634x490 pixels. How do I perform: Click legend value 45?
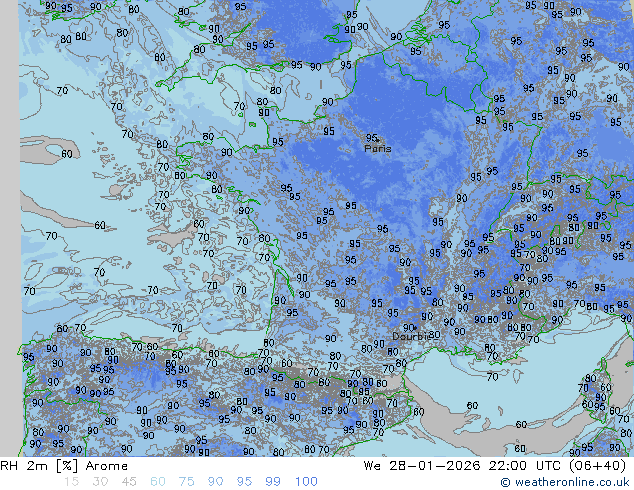[x=129, y=482]
